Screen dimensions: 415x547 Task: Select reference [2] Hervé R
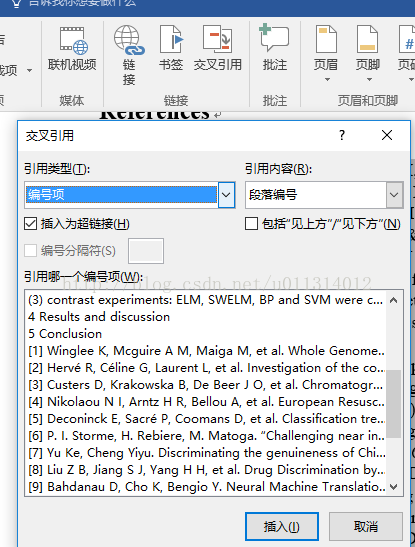[x=206, y=368]
